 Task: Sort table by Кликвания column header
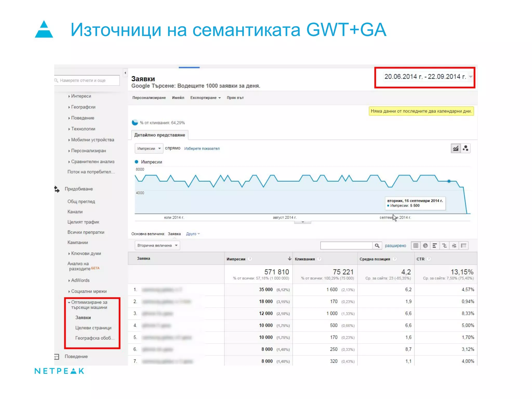[x=305, y=259]
